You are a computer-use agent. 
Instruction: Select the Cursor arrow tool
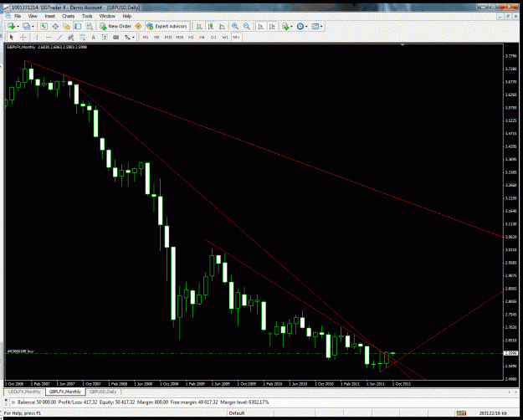(12, 38)
